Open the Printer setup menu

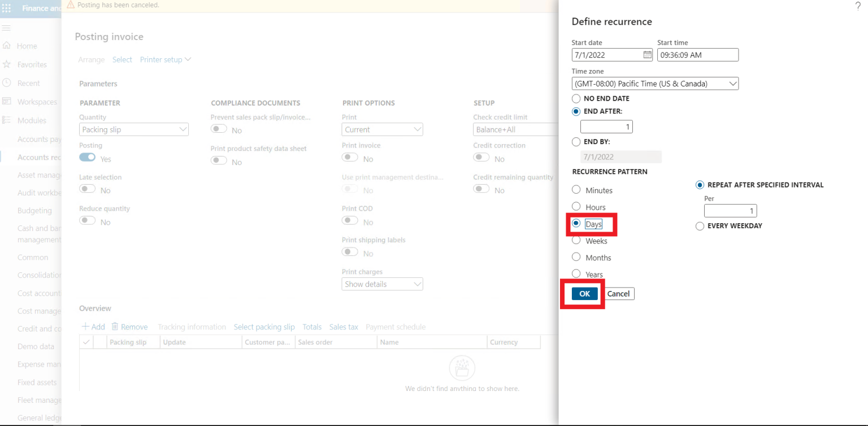[165, 59]
